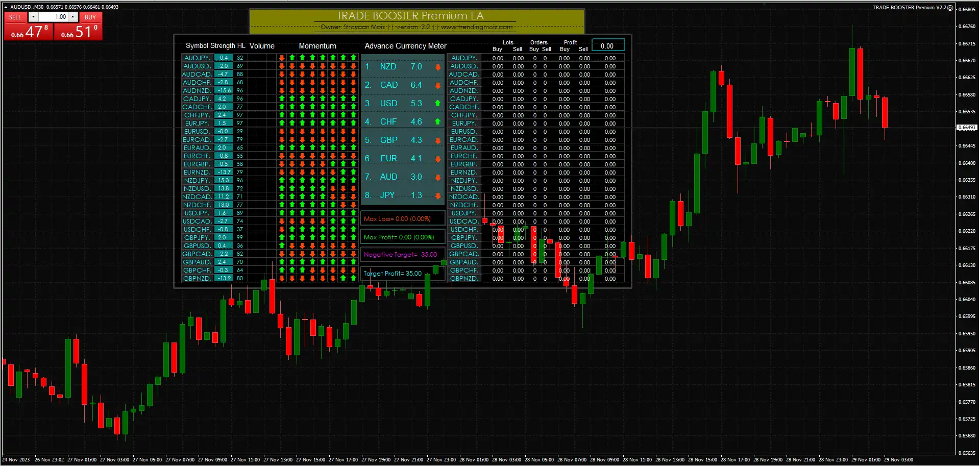Click GBP's red down arrow in Currency Meter
Viewport: 980px width, 466px height.
pyautogui.click(x=437, y=140)
